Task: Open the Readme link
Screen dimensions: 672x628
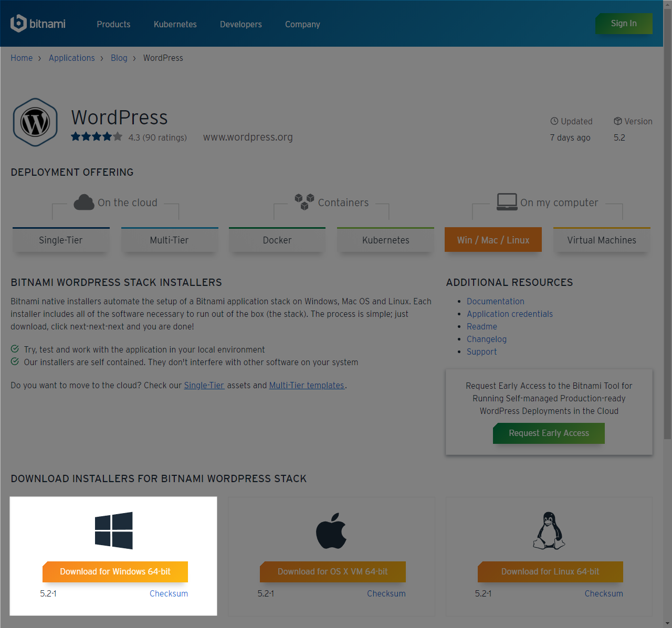Action: 482,326
